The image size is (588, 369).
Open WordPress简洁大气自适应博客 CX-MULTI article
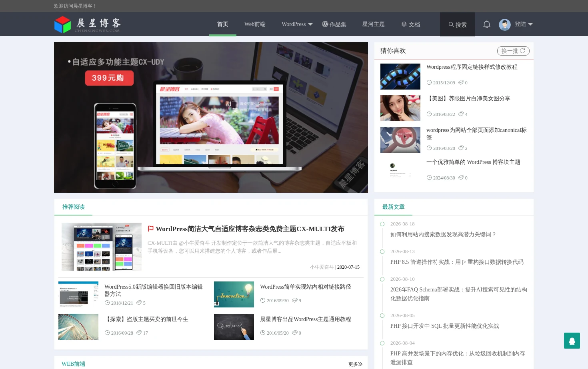(x=250, y=229)
